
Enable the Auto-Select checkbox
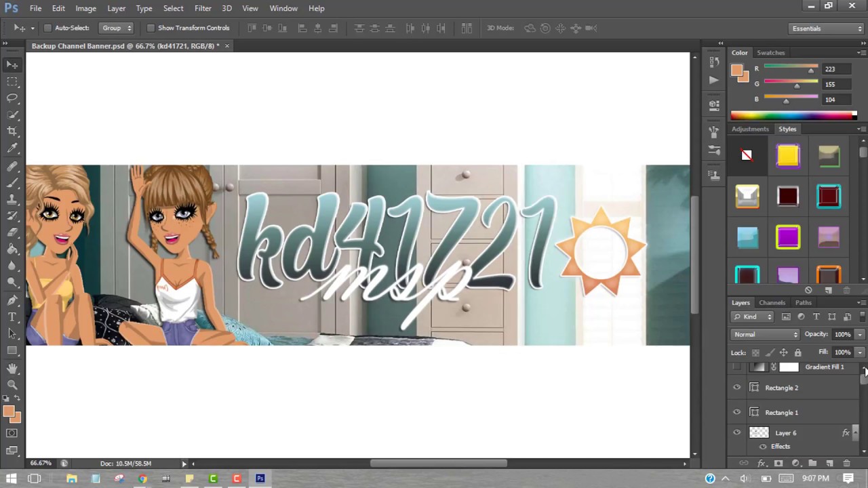point(47,28)
